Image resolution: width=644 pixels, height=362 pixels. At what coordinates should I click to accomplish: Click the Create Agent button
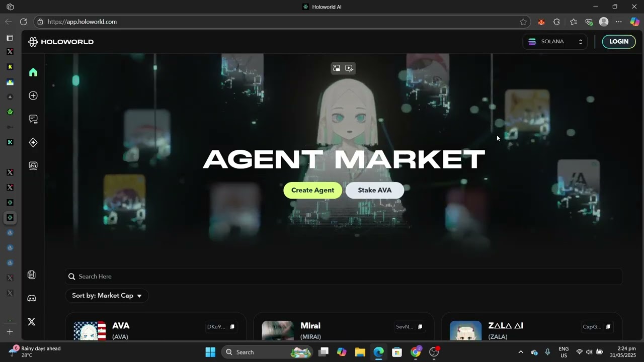pos(312,190)
